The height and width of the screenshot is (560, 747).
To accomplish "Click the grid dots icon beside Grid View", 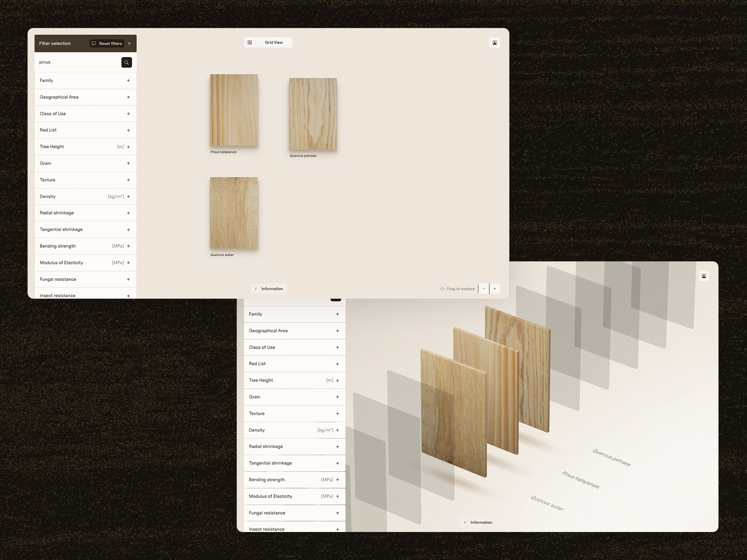I will (x=250, y=42).
